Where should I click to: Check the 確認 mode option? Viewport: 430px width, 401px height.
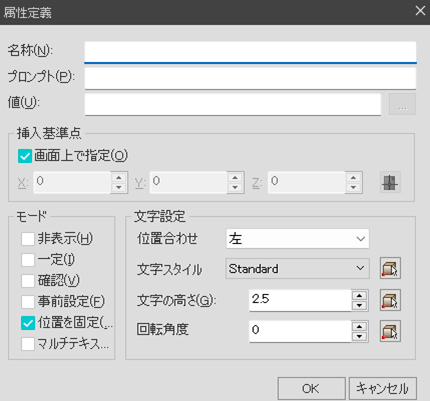(28, 281)
